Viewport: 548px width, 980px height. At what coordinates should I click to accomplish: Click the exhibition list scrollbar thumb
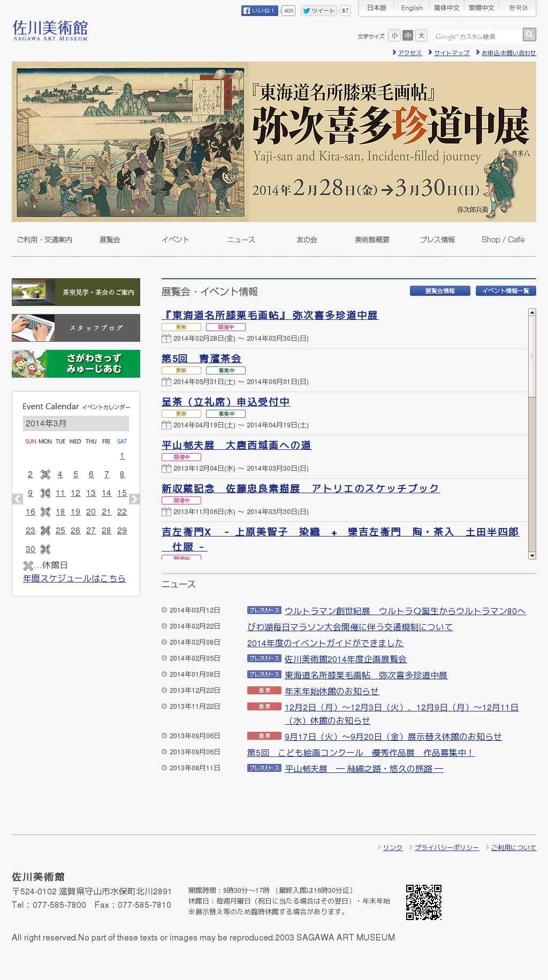click(x=532, y=356)
